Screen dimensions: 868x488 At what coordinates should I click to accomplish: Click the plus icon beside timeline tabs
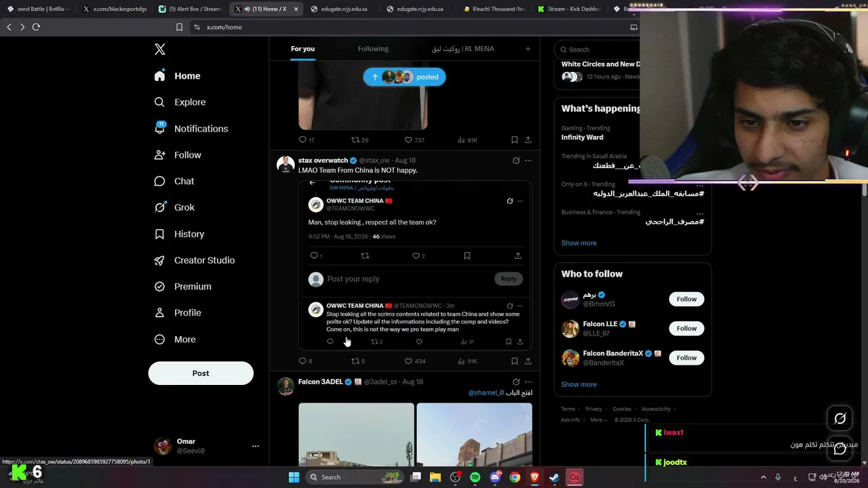(528, 49)
